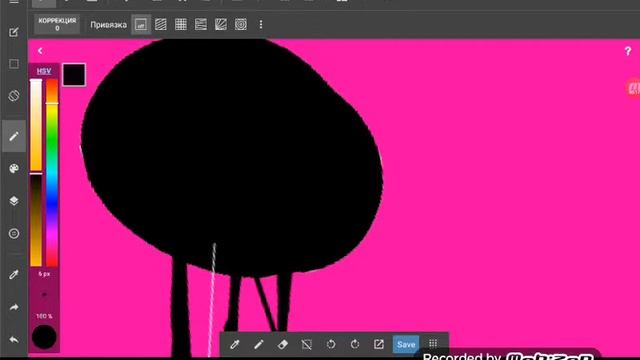Open the edit menu icon in left sidebar
The height and width of the screenshot is (360, 640).
tap(14, 32)
